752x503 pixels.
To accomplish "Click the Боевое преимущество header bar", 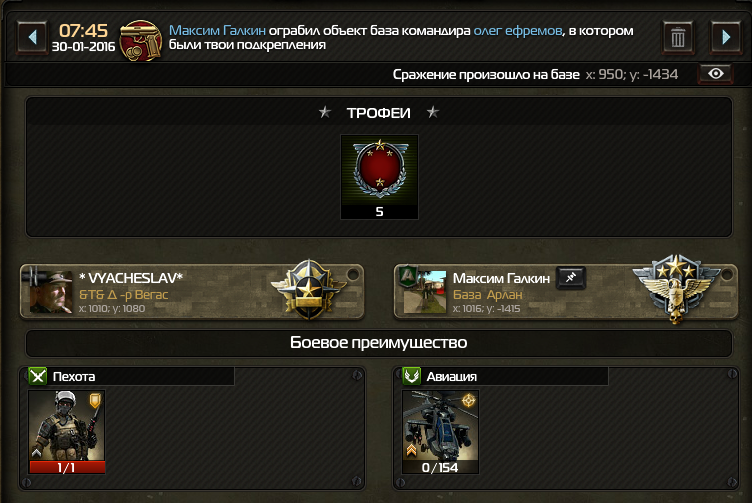I will (379, 343).
